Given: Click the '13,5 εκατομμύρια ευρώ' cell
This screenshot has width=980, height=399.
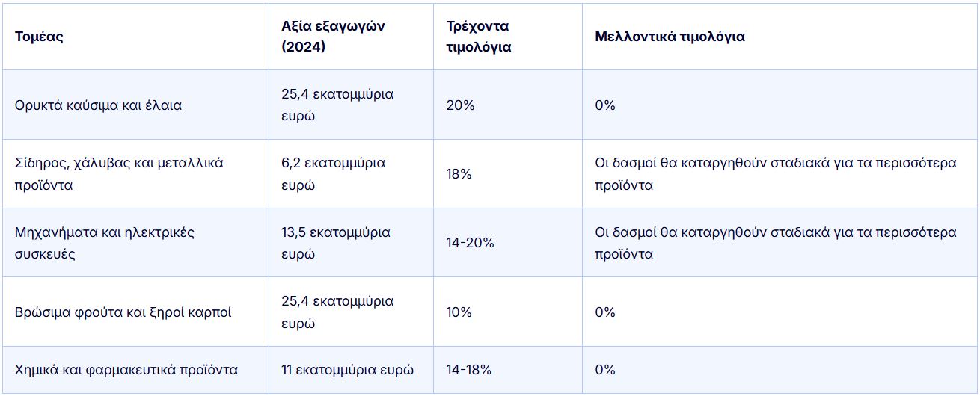Looking at the screenshot, I should pos(336,243).
